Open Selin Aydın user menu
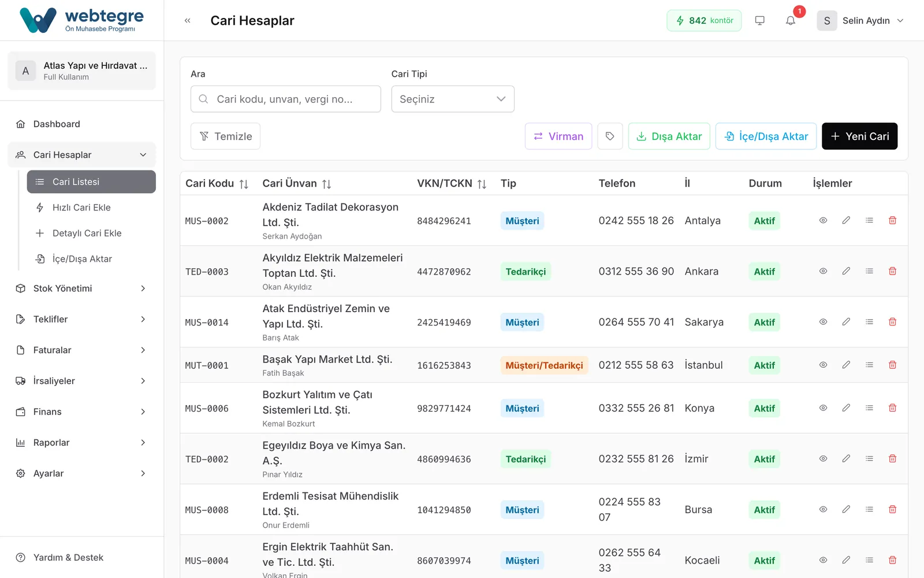 click(860, 21)
